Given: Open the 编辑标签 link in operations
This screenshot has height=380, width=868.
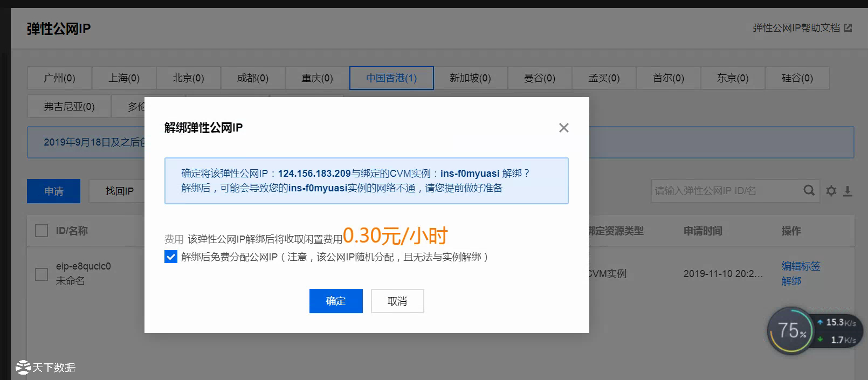Looking at the screenshot, I should pos(801,266).
